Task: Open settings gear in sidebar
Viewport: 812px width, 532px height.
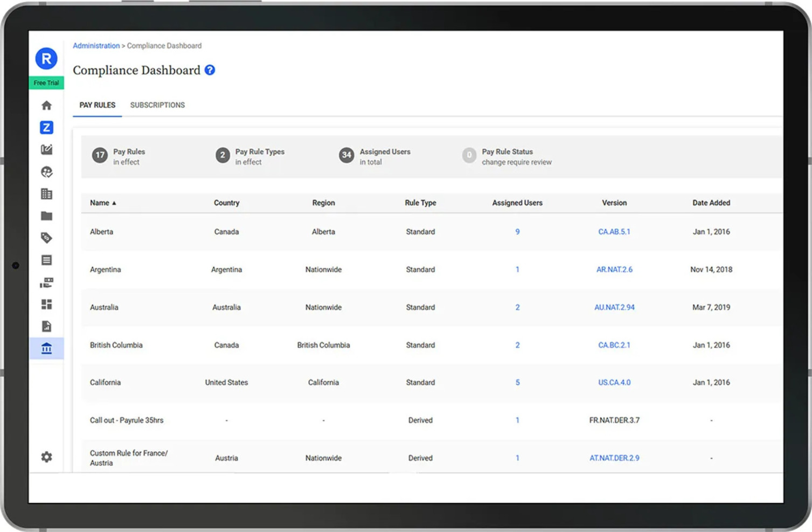Action: click(x=46, y=457)
